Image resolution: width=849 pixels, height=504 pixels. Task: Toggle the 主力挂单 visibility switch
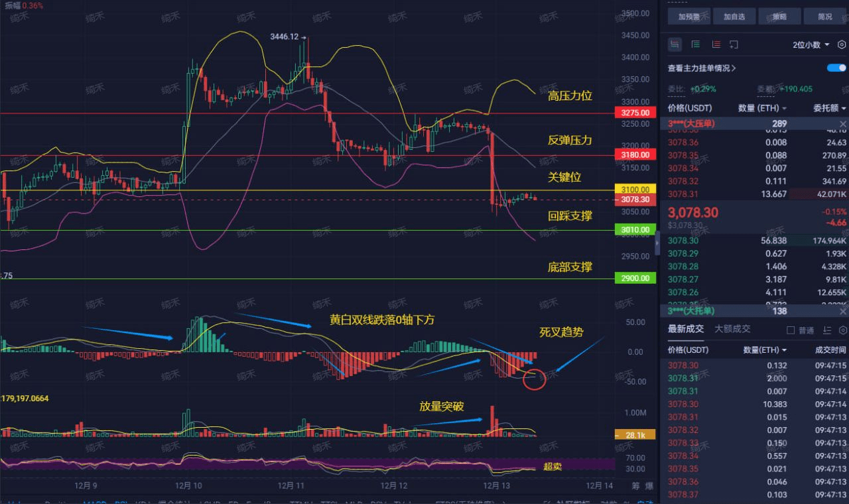836,68
